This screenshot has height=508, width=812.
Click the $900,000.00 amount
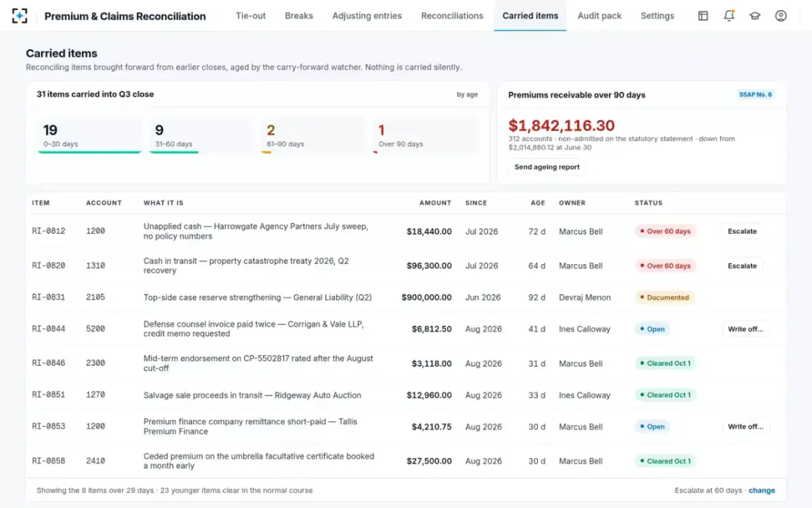click(x=426, y=297)
